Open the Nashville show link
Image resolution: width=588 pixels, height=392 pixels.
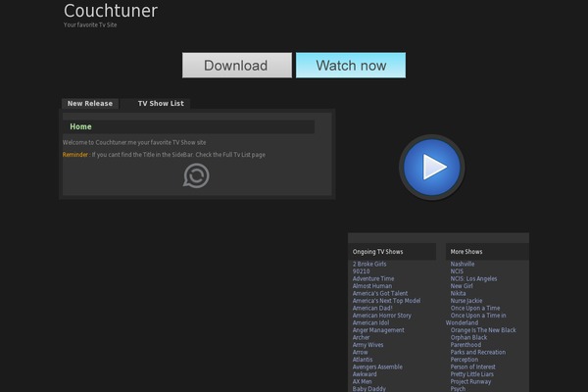[463, 264]
